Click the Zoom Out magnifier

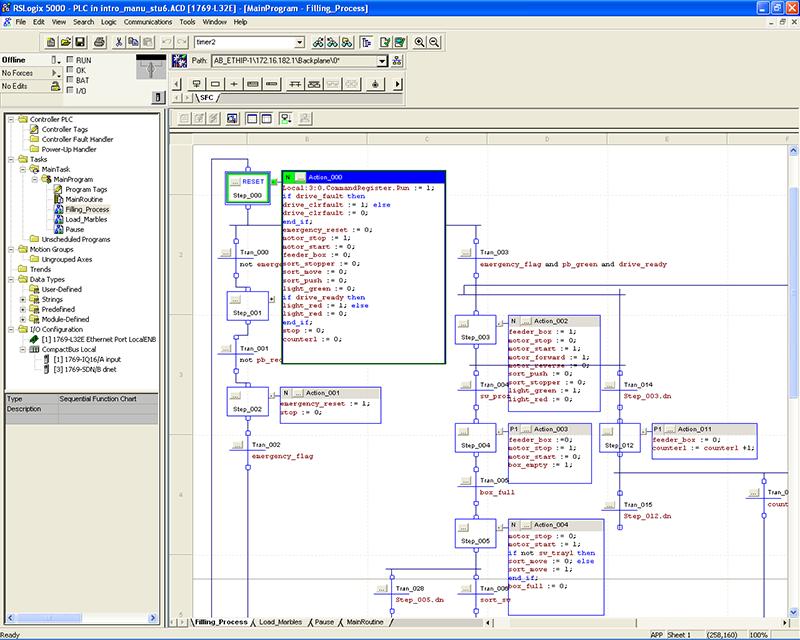(434, 42)
